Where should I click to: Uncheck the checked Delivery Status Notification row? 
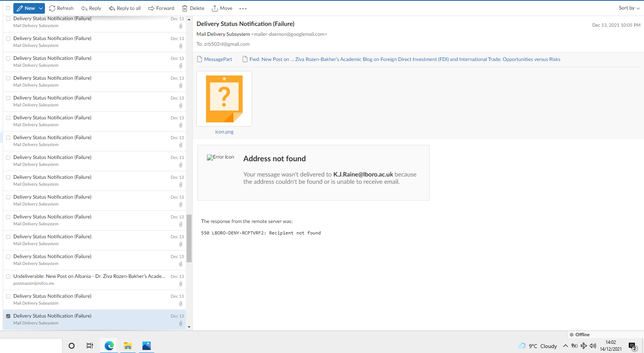coord(8,316)
